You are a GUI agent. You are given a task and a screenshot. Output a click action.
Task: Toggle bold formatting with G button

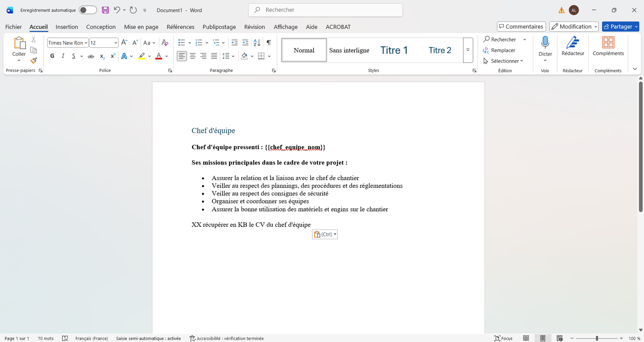coord(52,56)
